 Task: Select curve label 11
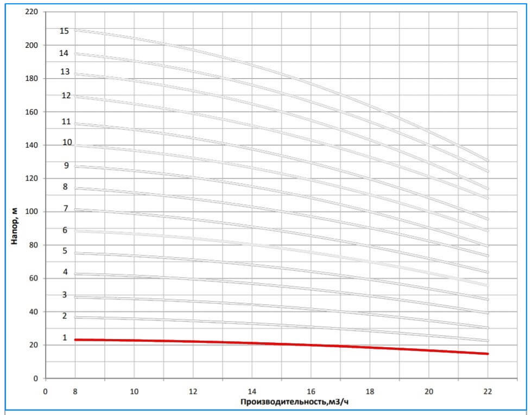click(x=66, y=122)
